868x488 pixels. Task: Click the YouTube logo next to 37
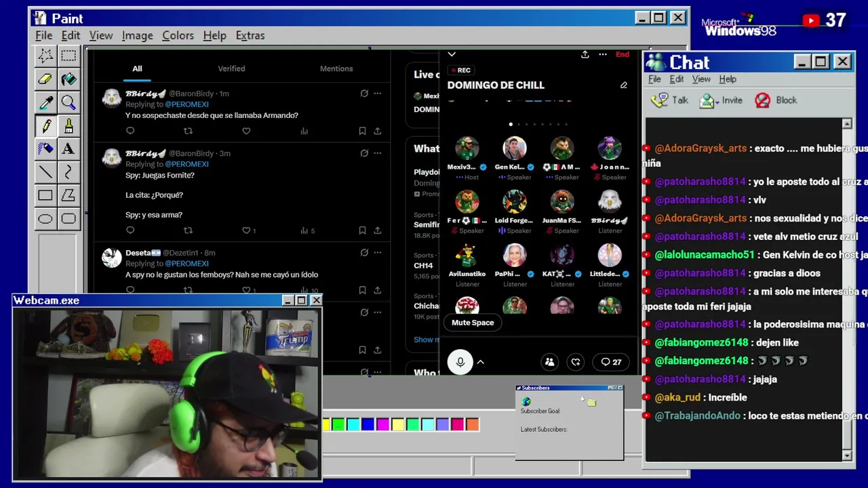coord(811,21)
